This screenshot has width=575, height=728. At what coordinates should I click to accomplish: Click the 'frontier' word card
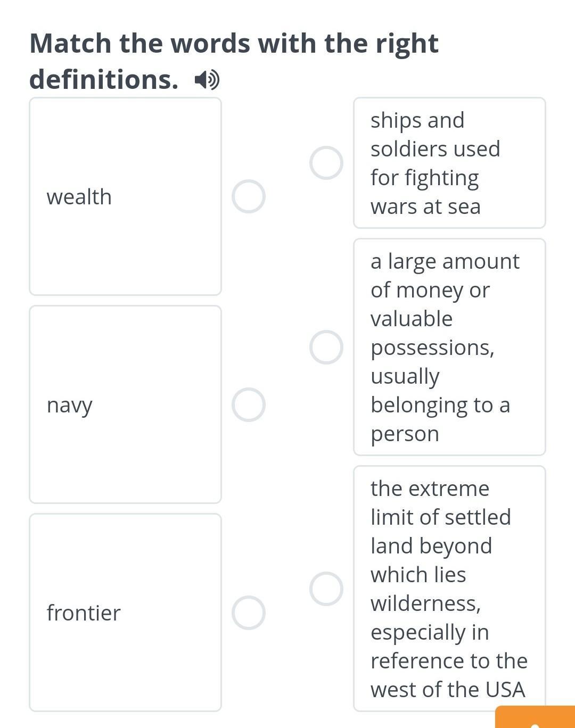(x=125, y=613)
